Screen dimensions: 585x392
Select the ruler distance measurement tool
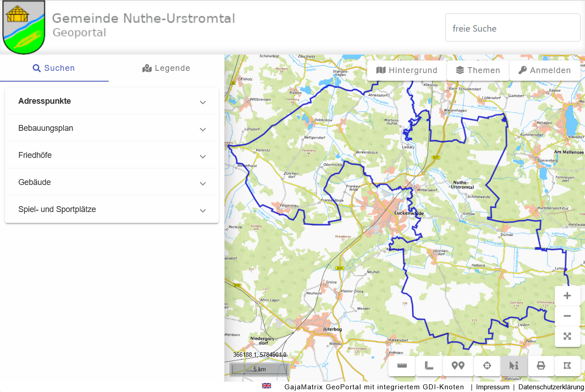point(402,366)
